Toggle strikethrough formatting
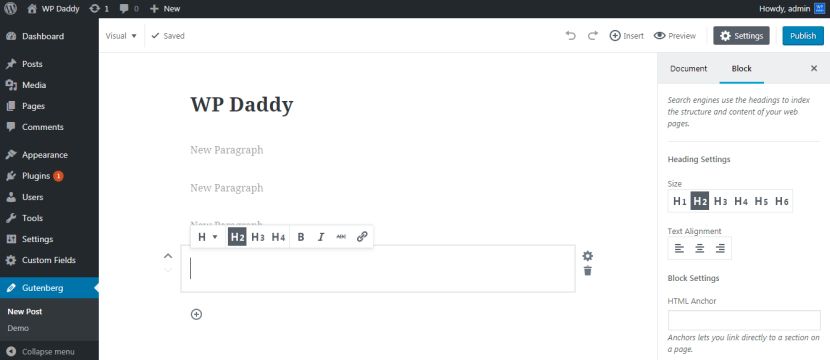This screenshot has width=830, height=360. pos(341,237)
